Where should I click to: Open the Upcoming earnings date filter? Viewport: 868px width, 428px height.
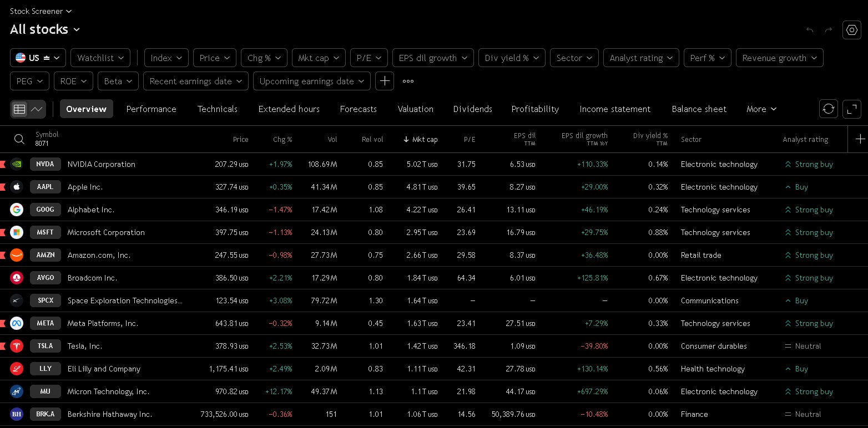pyautogui.click(x=312, y=81)
